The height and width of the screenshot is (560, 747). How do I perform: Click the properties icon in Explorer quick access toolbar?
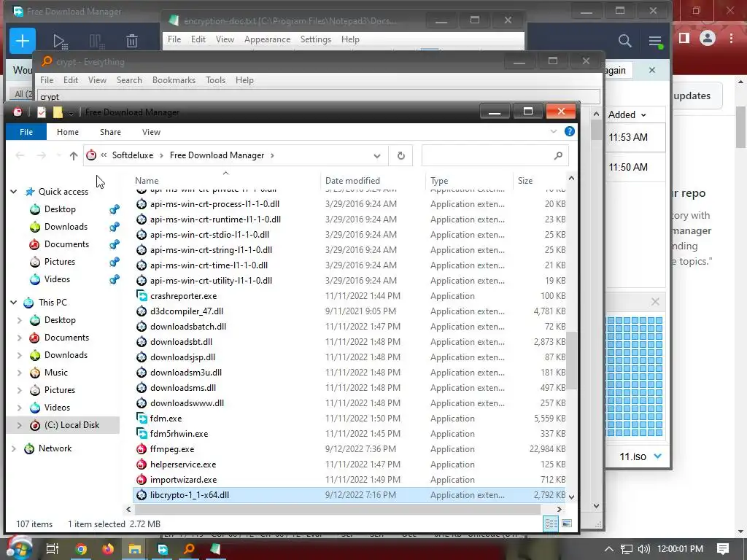(42, 112)
